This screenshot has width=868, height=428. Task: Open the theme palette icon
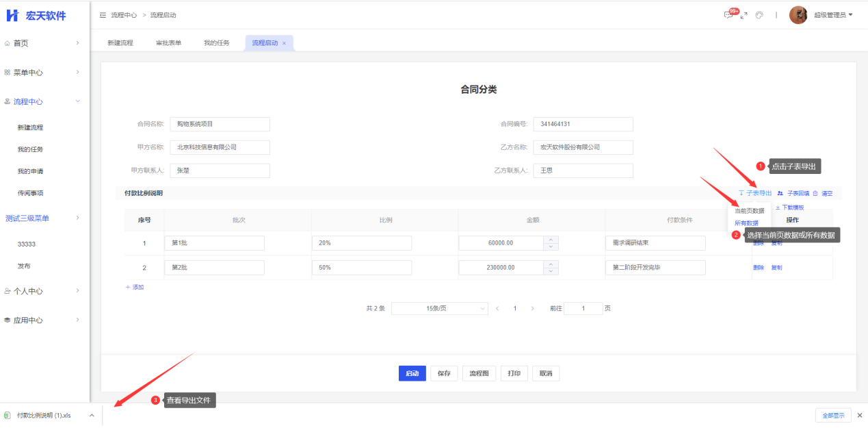click(759, 15)
